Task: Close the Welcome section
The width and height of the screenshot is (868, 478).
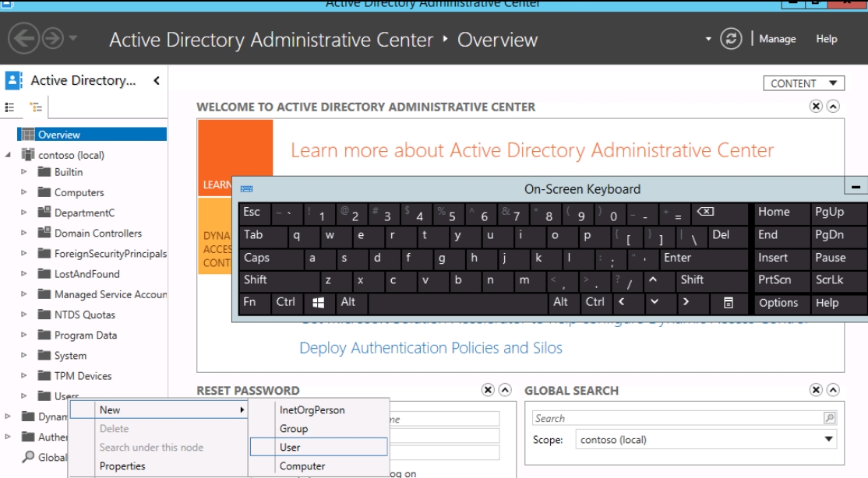Action: (816, 106)
